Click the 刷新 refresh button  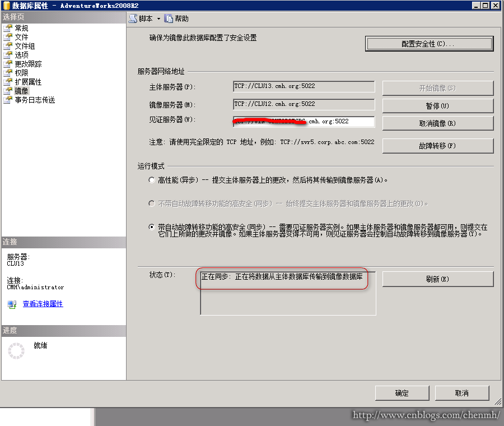[438, 279]
